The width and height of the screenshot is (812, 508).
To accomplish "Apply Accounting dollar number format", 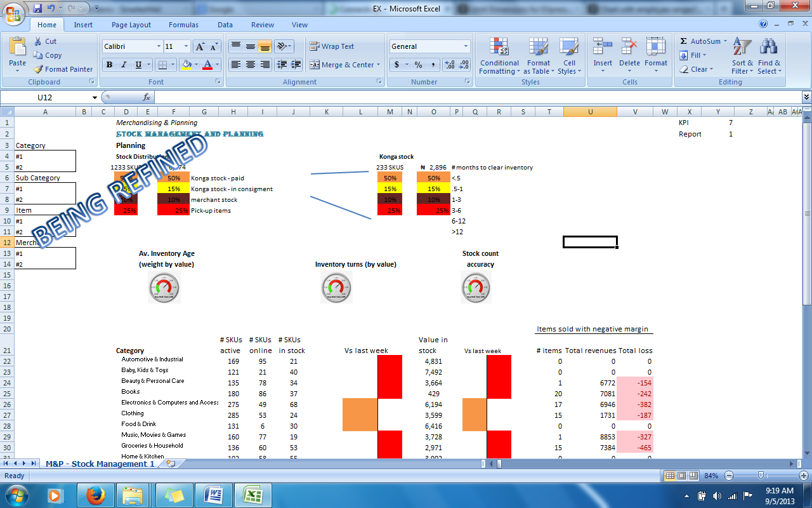I will tap(397, 65).
